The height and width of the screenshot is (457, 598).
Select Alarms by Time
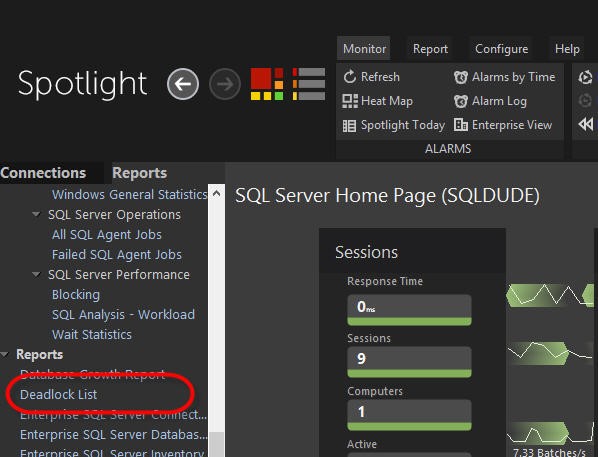[513, 77]
